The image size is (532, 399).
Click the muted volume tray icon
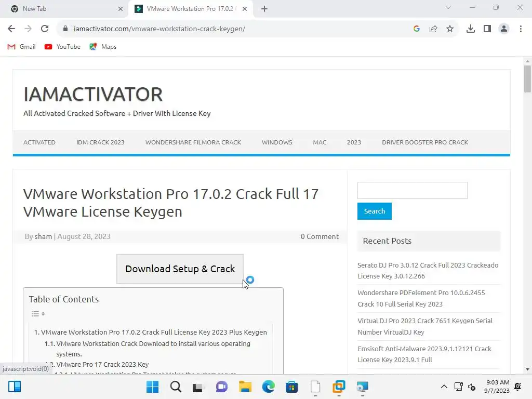coord(472,387)
